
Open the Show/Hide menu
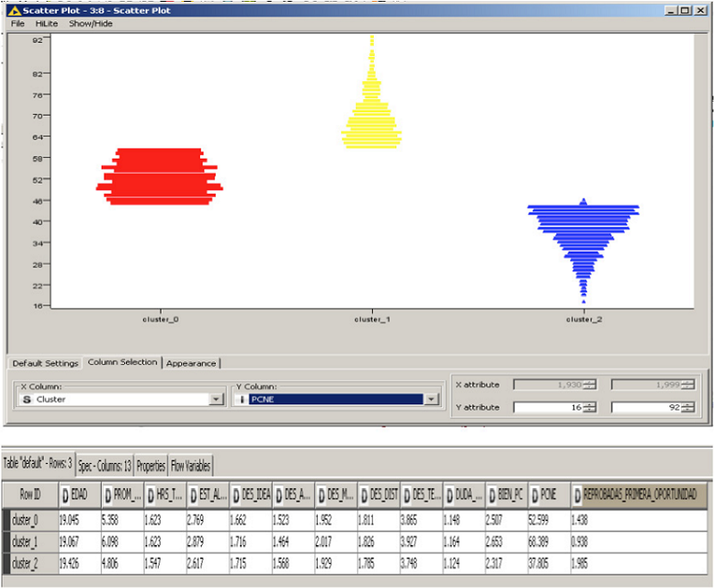tap(91, 23)
